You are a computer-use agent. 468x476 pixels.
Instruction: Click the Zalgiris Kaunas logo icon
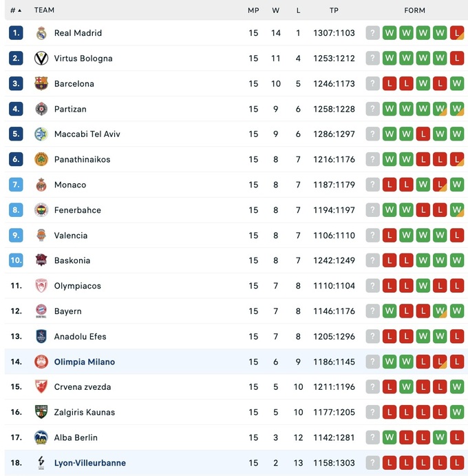click(x=41, y=412)
